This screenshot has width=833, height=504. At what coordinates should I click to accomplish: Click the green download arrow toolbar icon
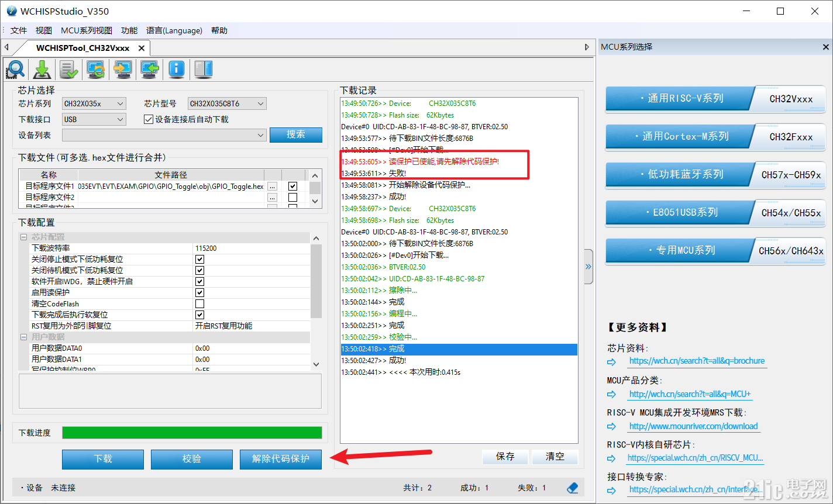pyautogui.click(x=42, y=70)
